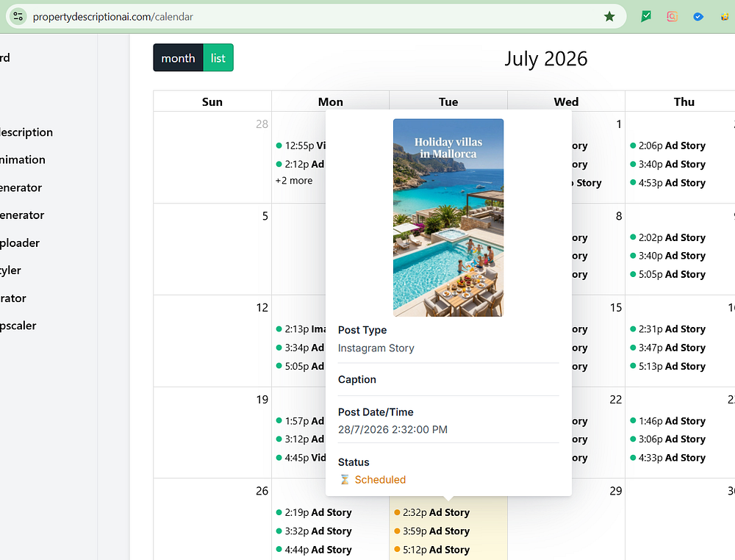The height and width of the screenshot is (560, 735).
Task: Open the 2:31p Ad Story event
Action: 668,329
